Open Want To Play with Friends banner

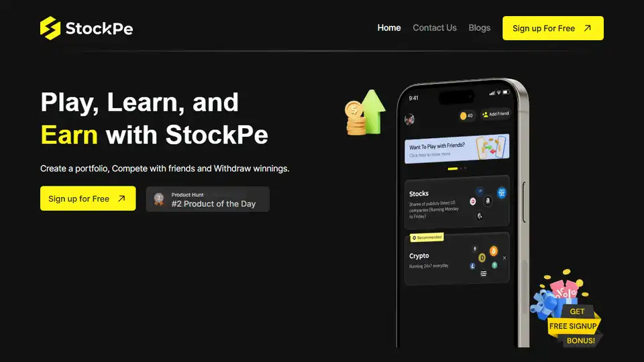coord(457,149)
